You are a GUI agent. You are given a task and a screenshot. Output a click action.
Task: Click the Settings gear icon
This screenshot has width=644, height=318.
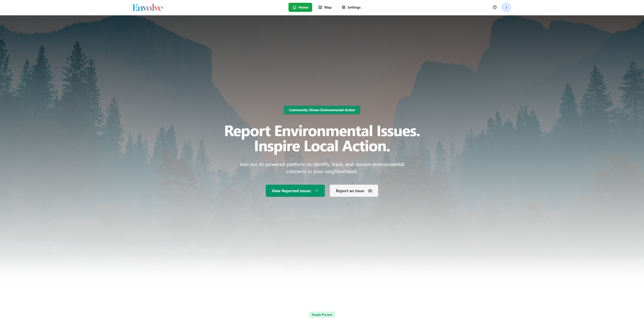(343, 7)
